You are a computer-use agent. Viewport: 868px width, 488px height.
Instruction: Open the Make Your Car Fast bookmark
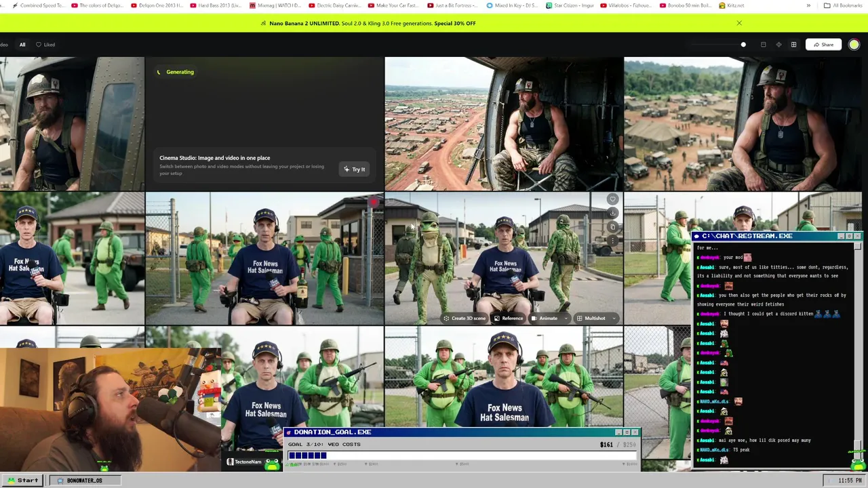(x=394, y=5)
